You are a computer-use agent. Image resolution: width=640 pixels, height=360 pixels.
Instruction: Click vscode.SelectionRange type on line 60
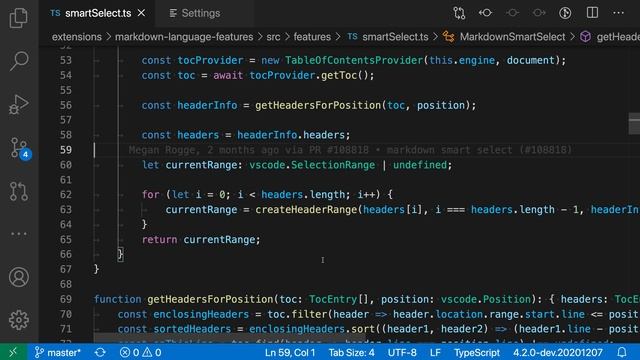[312, 165]
